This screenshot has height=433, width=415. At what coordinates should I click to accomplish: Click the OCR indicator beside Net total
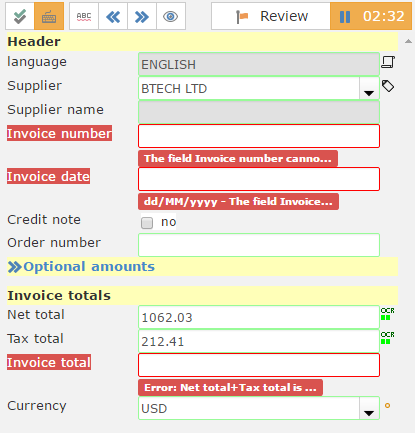pos(388,314)
